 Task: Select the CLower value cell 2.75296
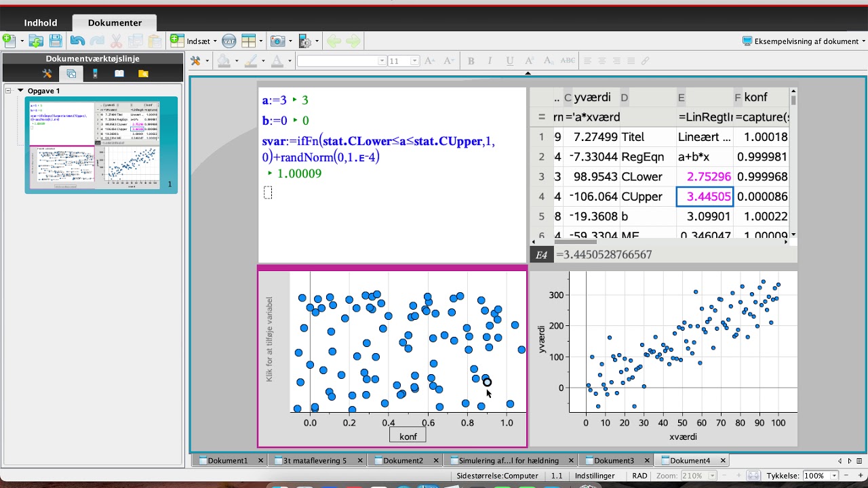click(x=705, y=176)
